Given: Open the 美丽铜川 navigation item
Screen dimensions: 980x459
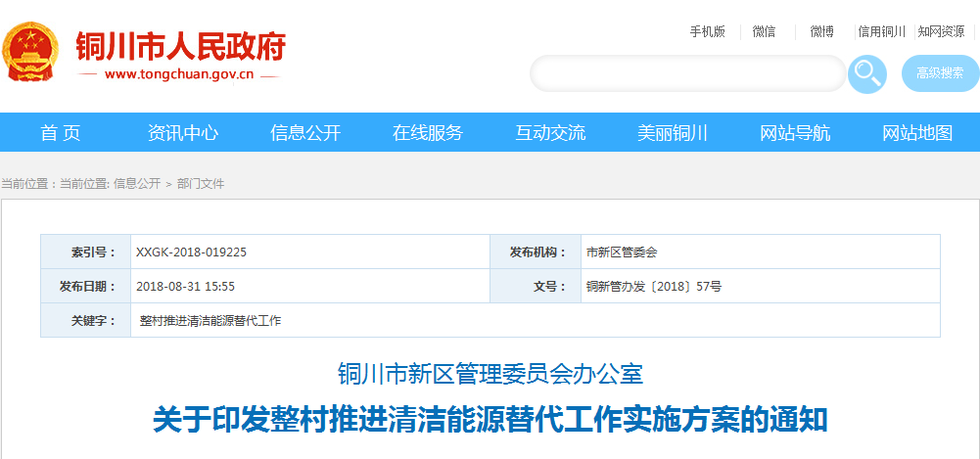Looking at the screenshot, I should click(x=673, y=133).
